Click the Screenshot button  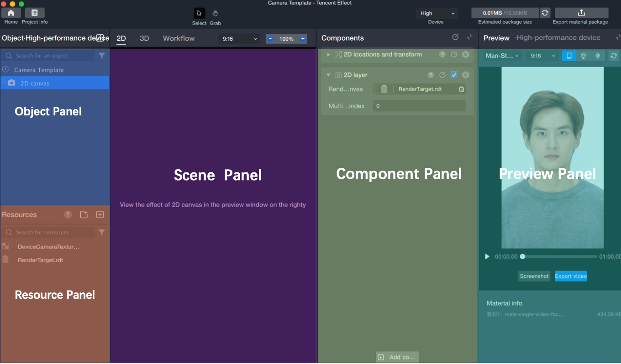(x=534, y=276)
